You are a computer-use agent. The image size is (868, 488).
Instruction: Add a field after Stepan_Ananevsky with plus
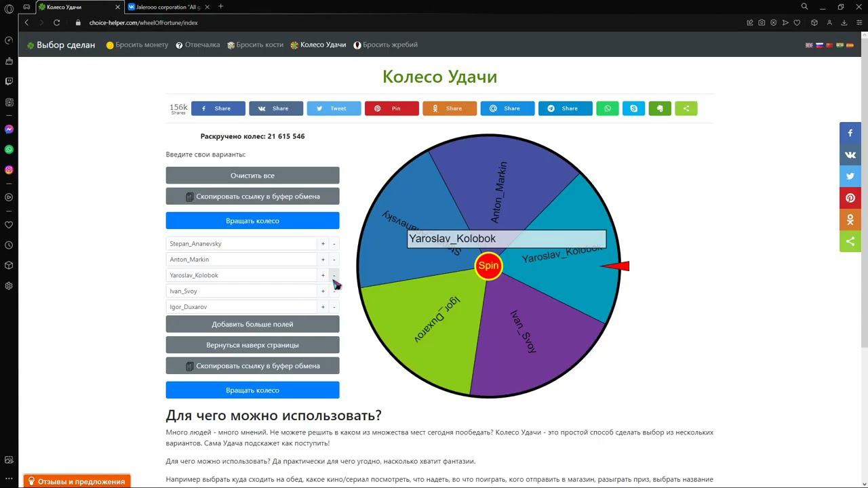click(323, 243)
